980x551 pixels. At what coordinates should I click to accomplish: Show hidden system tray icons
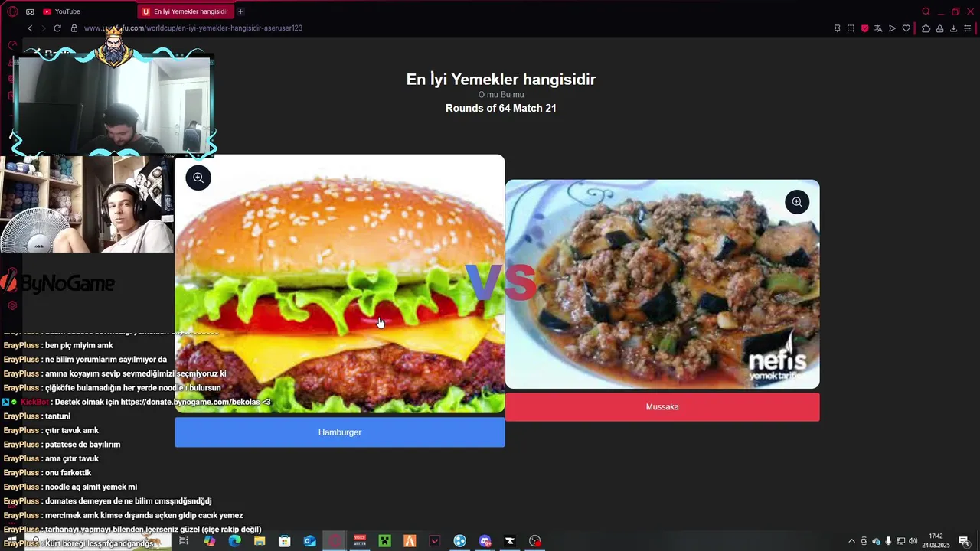pos(851,541)
